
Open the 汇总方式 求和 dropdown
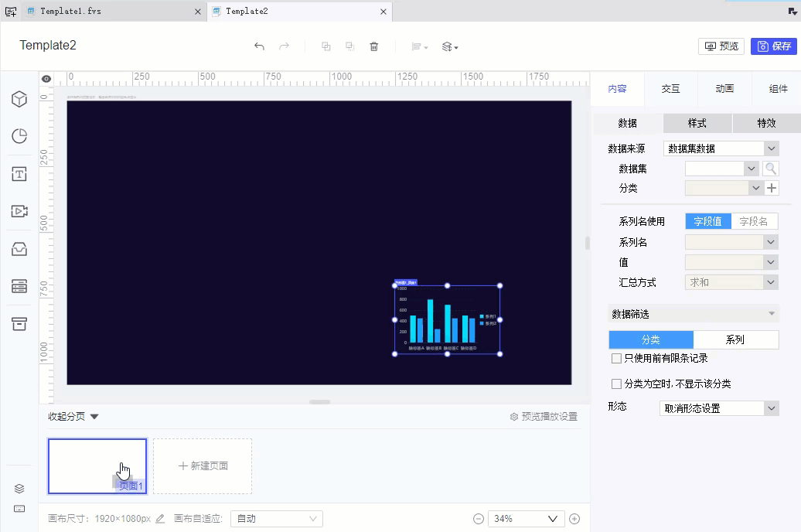pyautogui.click(x=731, y=282)
